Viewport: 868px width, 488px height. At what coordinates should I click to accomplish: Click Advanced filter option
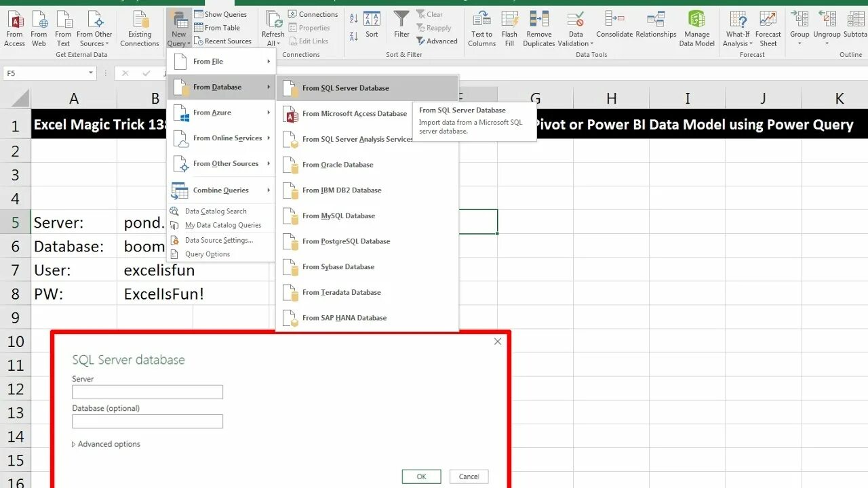[437, 41]
